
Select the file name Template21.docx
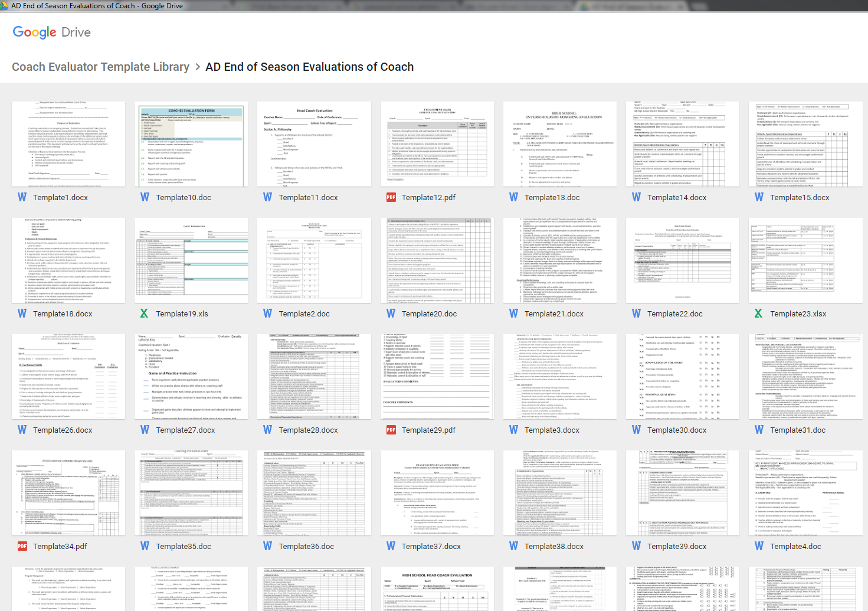point(554,314)
